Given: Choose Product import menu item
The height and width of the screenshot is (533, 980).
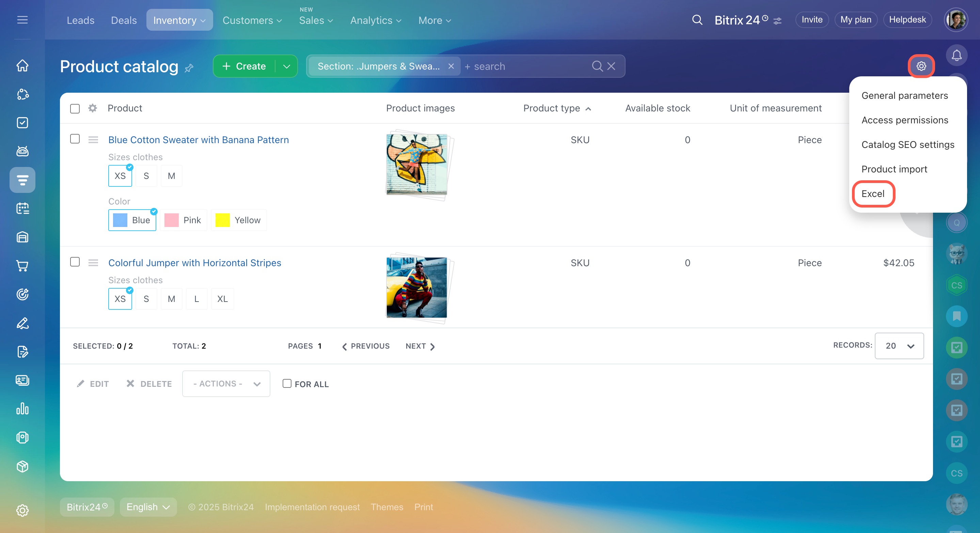Looking at the screenshot, I should pyautogui.click(x=894, y=169).
